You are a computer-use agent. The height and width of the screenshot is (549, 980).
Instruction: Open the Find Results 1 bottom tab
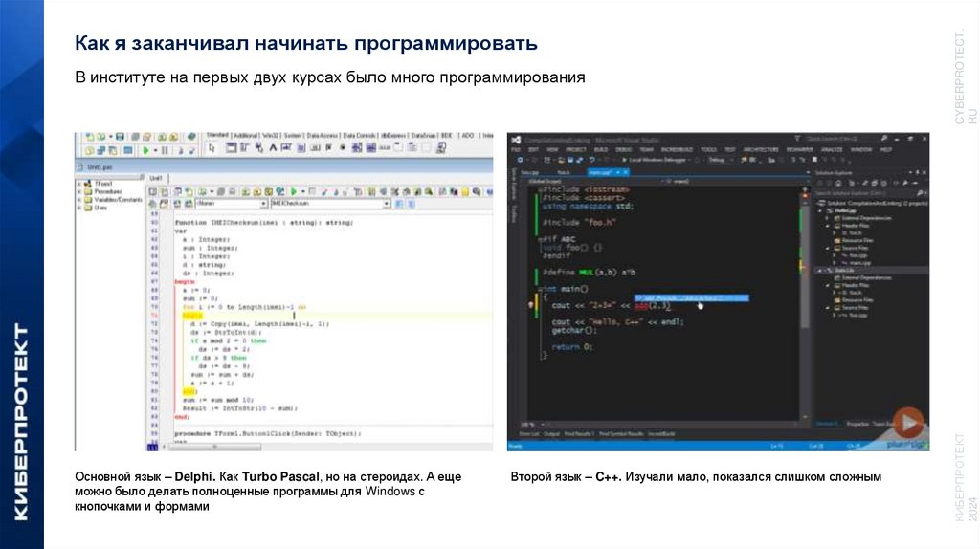coord(579,434)
